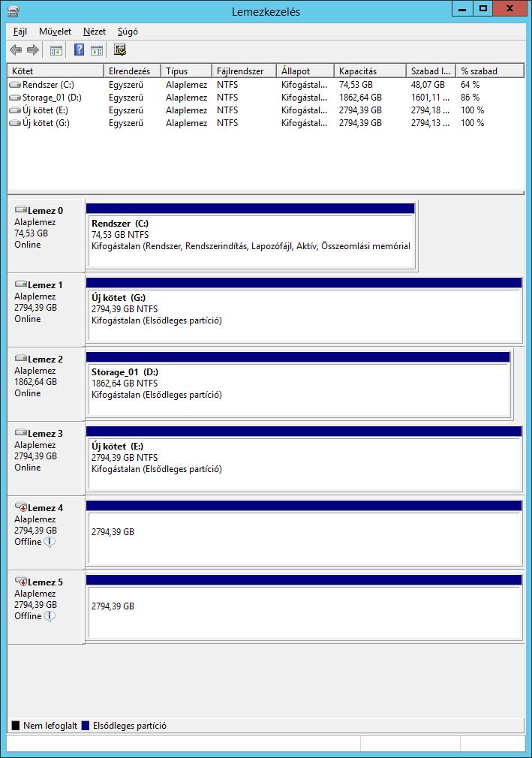Select the Storage_01 (D:) partition on Lemez 2
The image size is (532, 758).
299,385
